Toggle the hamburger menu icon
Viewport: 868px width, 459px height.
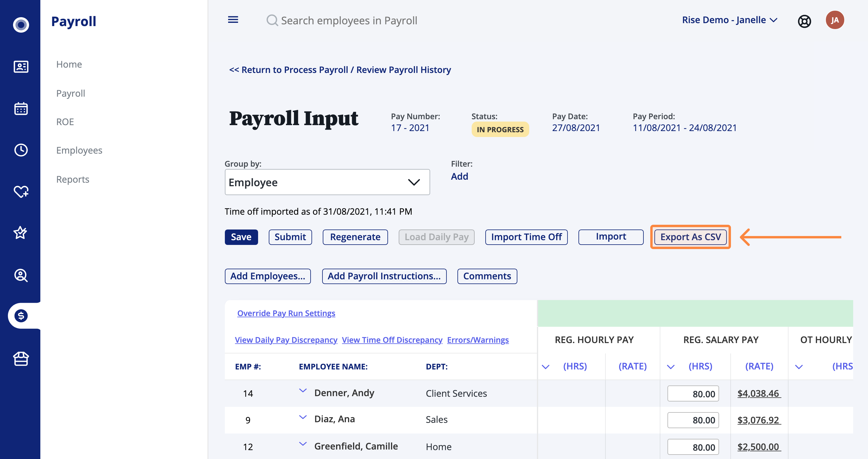click(233, 20)
